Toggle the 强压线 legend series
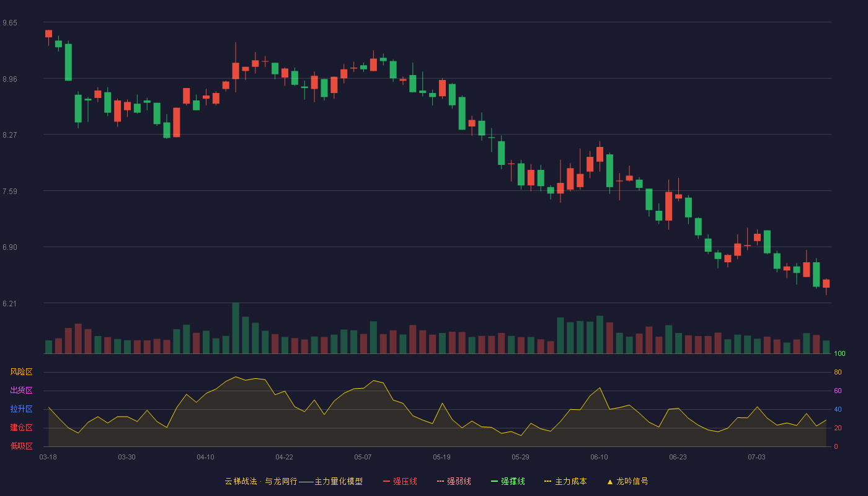Screen dimensions: 868x496 tap(400, 481)
